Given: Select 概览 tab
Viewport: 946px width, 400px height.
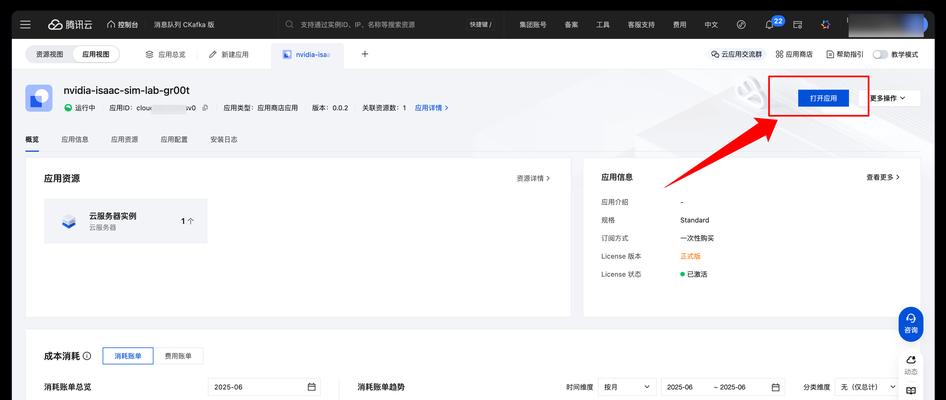Looking at the screenshot, I should coord(32,139).
